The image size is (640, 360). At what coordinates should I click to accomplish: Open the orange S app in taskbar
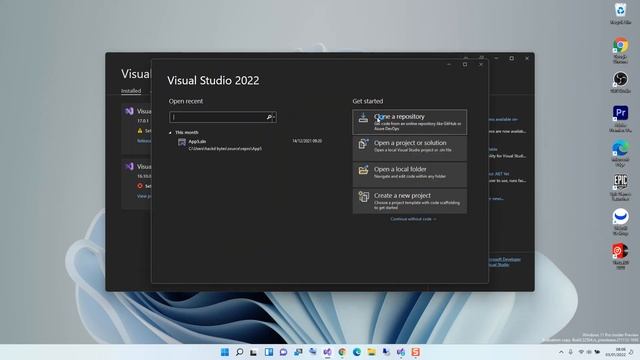416,352
